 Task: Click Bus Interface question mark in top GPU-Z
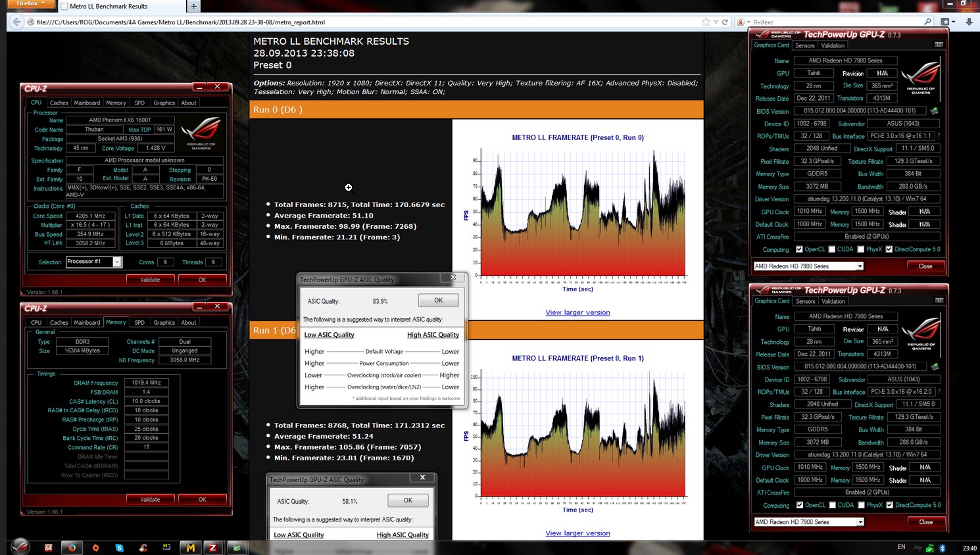coord(939,136)
